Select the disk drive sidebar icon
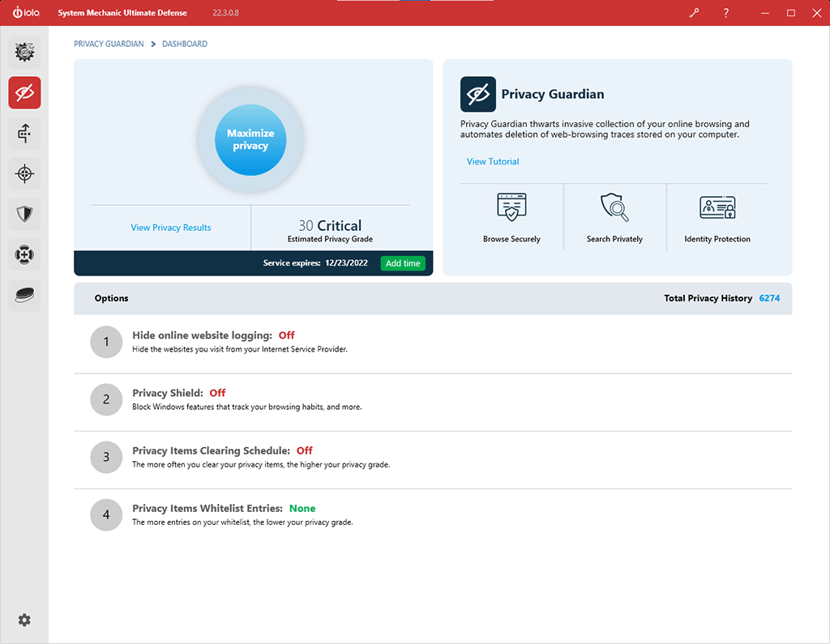 24,295
